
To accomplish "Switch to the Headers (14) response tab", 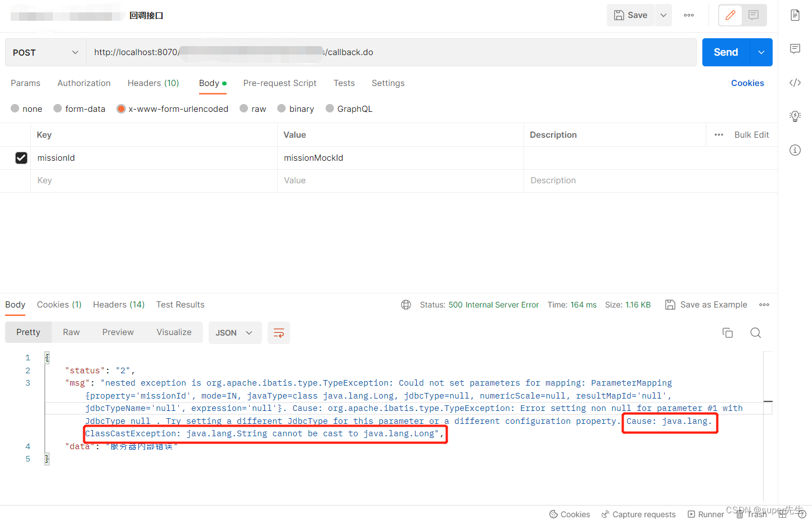I will click(x=119, y=304).
